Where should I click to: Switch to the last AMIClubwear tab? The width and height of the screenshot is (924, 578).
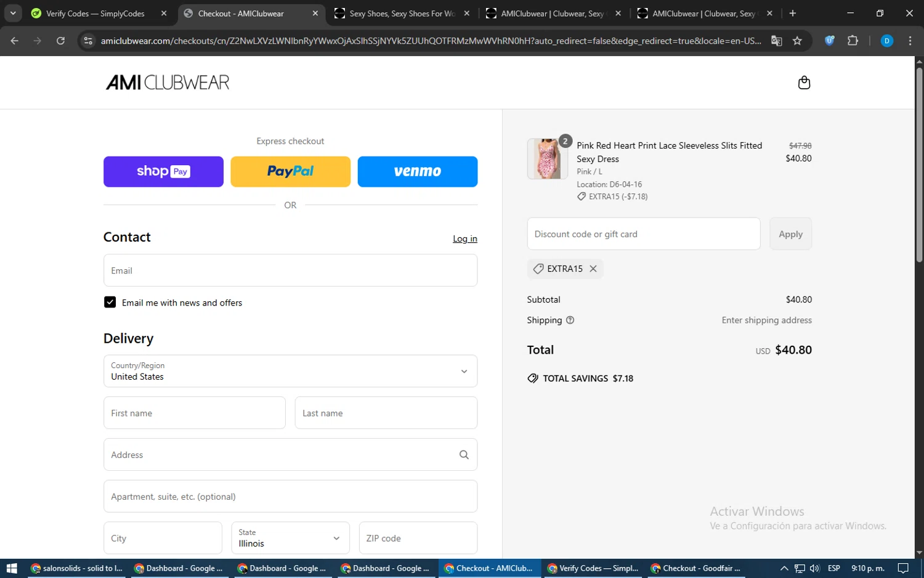704,13
